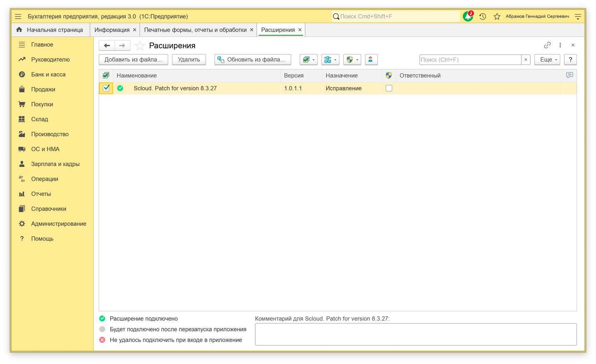
Task: Close Печатные формы, отчеты и обработки tab
Action: (252, 30)
